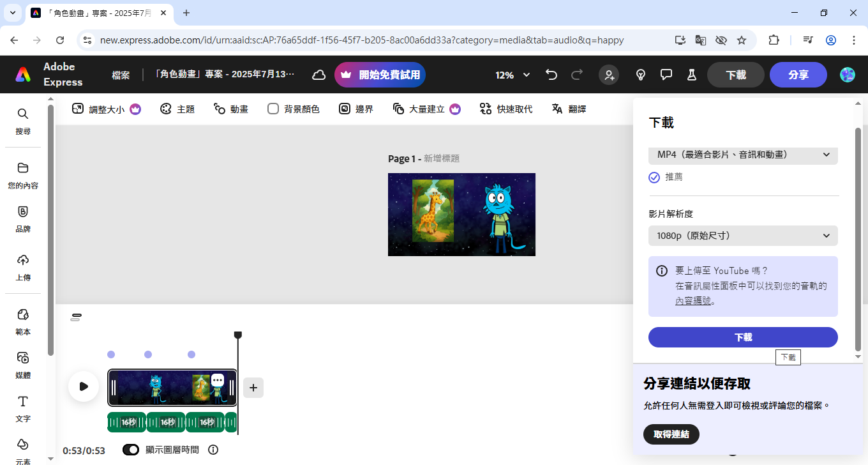Open the Media panel in sidebar
The image size is (868, 465).
(23, 364)
